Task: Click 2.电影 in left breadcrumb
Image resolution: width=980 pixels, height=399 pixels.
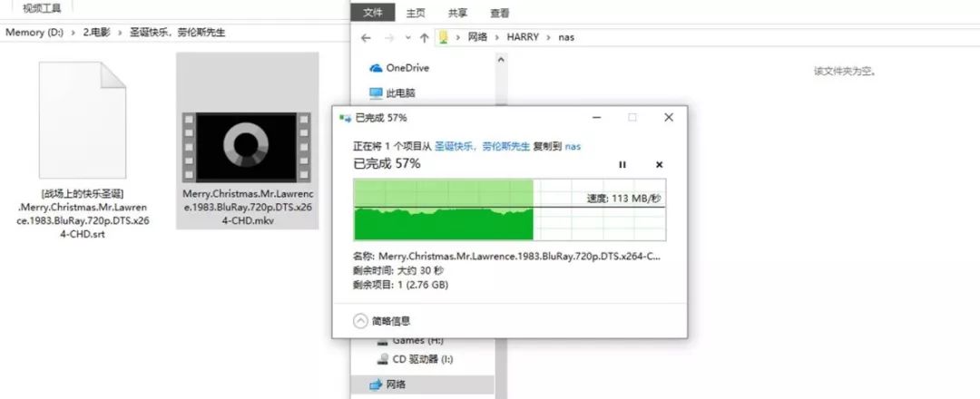Action: point(96,32)
